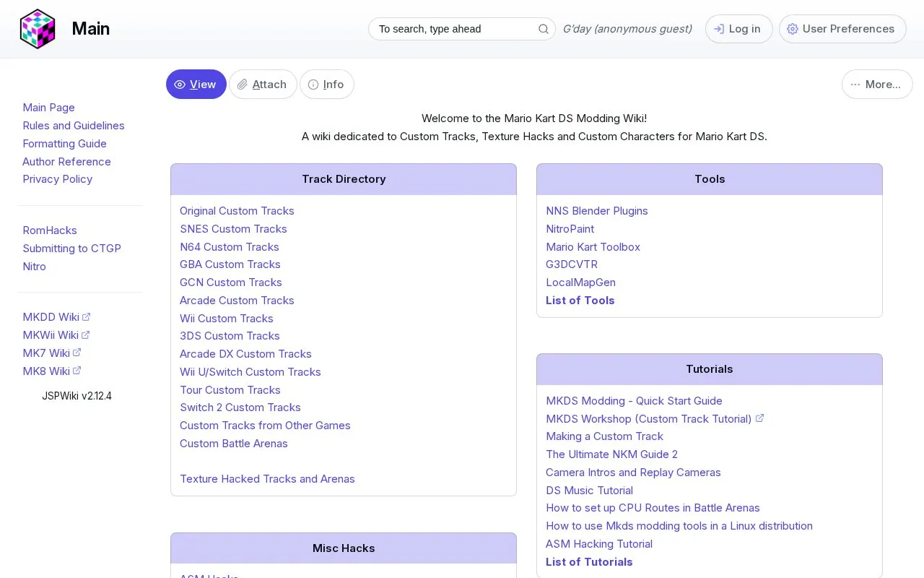Open ASM Hacking Tutorial
The height and width of the screenshot is (578, 924).
point(599,544)
